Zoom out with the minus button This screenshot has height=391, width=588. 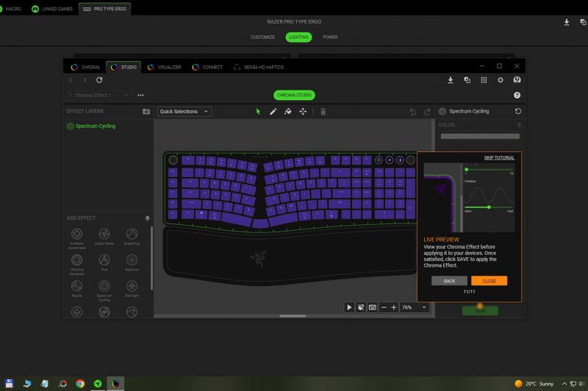(384, 307)
